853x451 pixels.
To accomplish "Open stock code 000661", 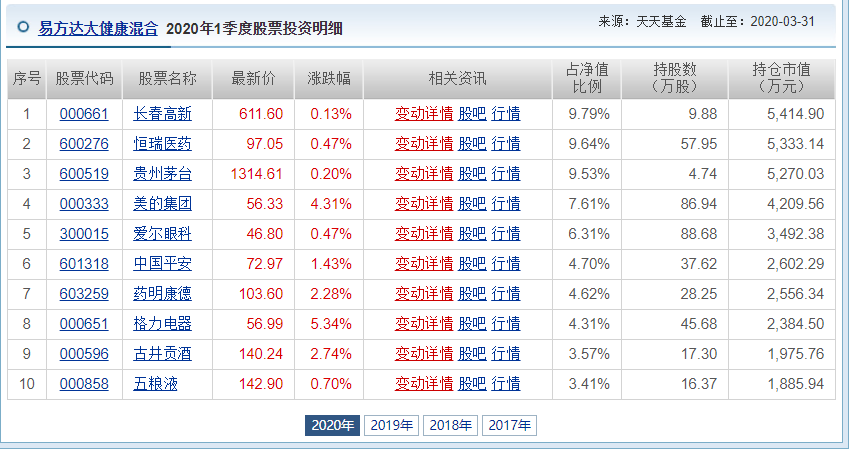I will 84,114.
